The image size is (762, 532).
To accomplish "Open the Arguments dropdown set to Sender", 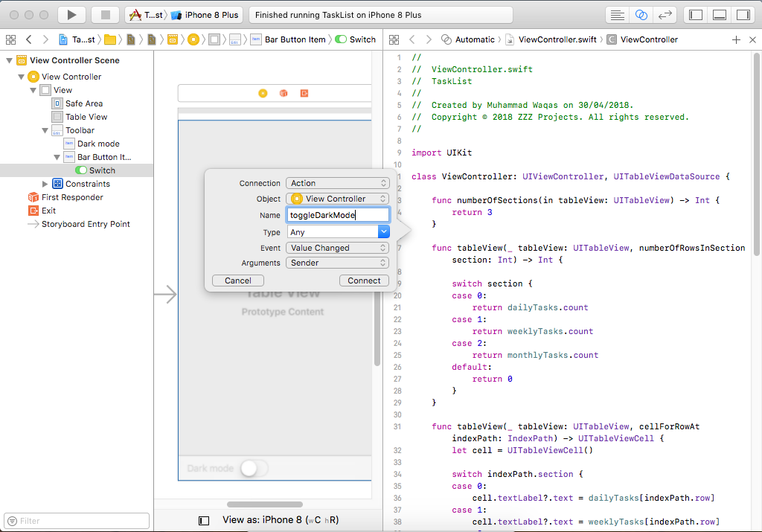I will [337, 263].
